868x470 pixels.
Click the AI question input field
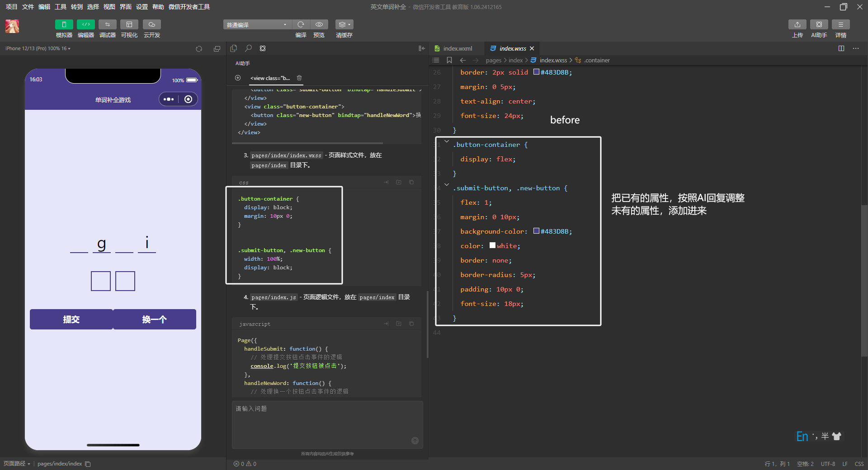[327, 424]
